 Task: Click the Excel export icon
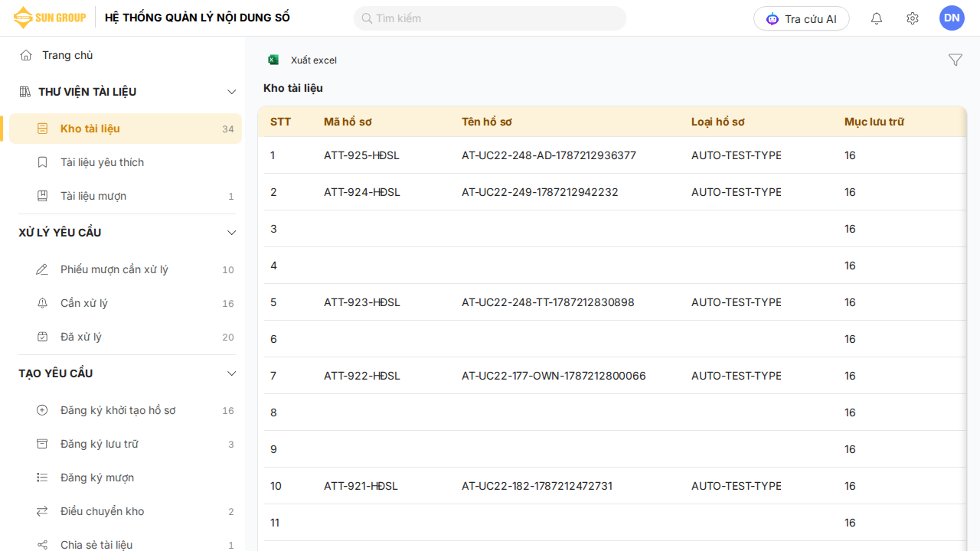tap(273, 60)
